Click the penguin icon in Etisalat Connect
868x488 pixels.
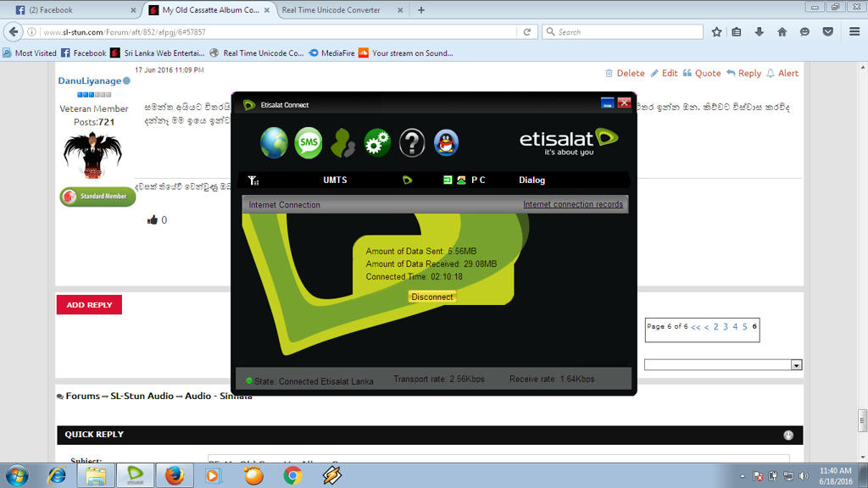click(446, 142)
